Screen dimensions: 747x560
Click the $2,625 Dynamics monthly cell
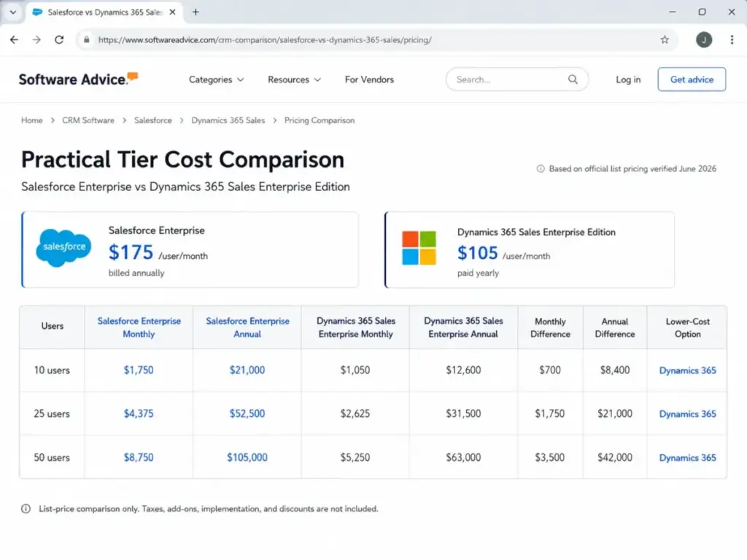[x=355, y=413]
